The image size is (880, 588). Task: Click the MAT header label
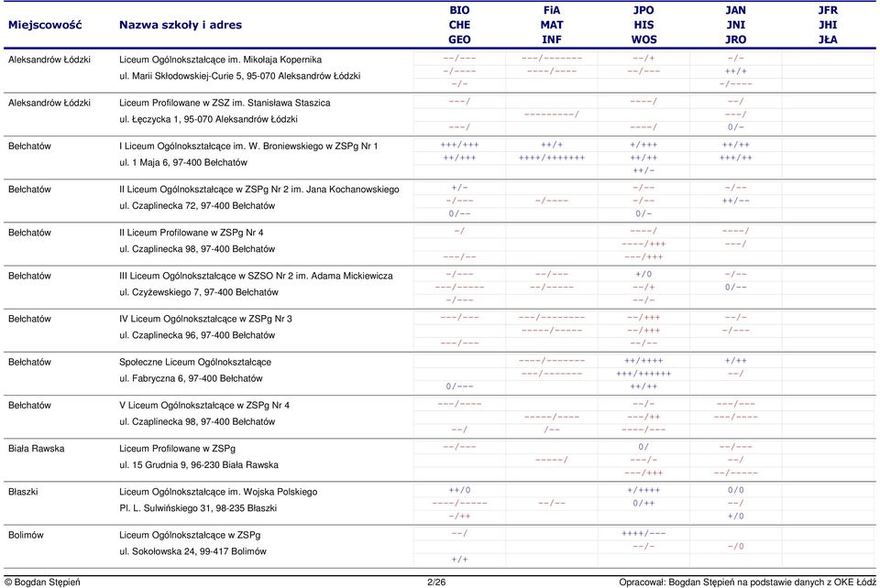(x=551, y=25)
